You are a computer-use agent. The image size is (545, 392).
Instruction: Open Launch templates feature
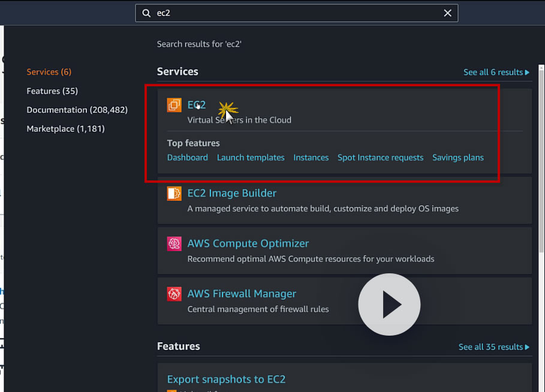coord(251,158)
